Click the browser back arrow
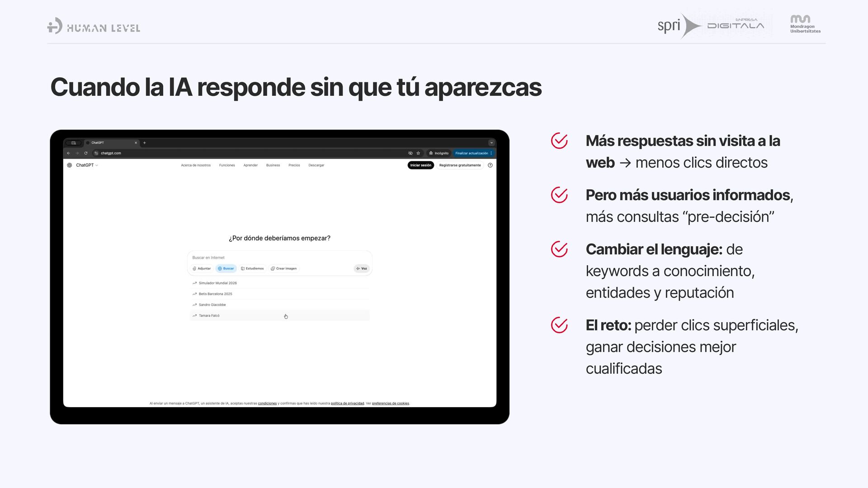The image size is (868, 488). pyautogui.click(x=69, y=153)
